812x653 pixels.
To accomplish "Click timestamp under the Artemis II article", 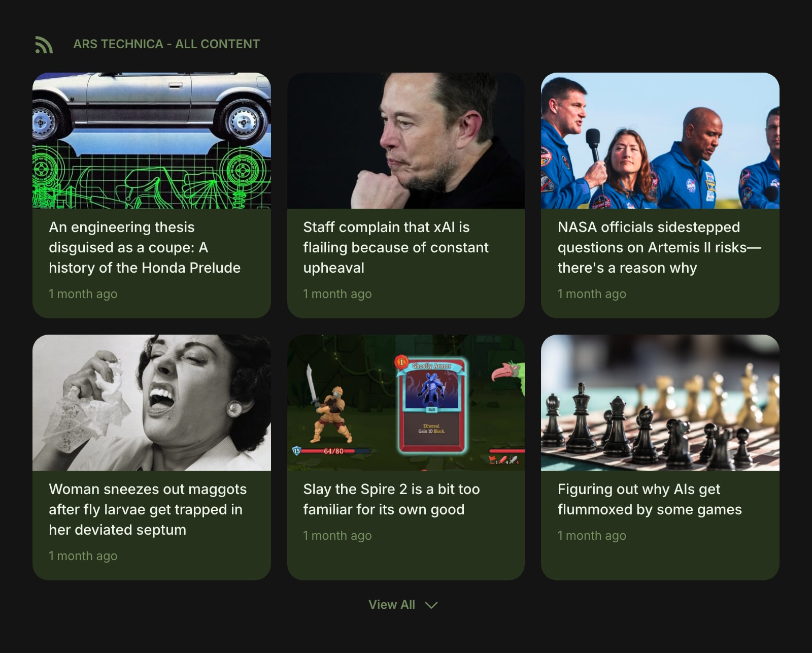I will pyautogui.click(x=592, y=294).
